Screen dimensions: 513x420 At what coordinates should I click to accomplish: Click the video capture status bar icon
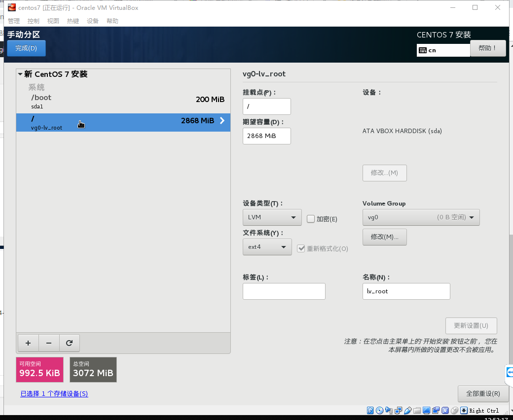point(436,411)
